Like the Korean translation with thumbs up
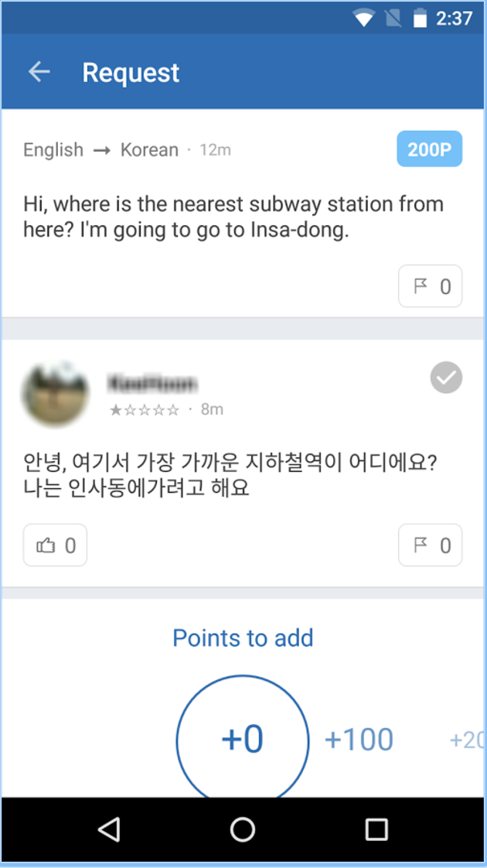This screenshot has width=487, height=868. coord(55,545)
